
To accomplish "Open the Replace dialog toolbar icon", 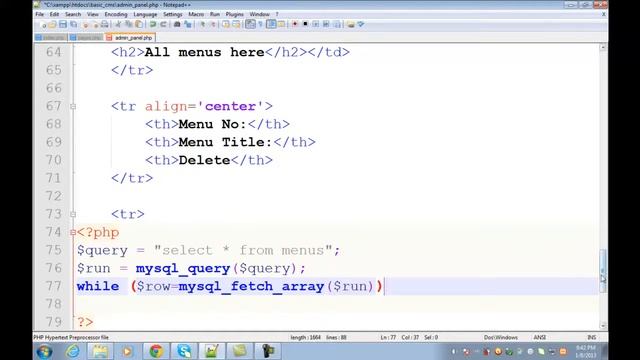I will point(188,24).
